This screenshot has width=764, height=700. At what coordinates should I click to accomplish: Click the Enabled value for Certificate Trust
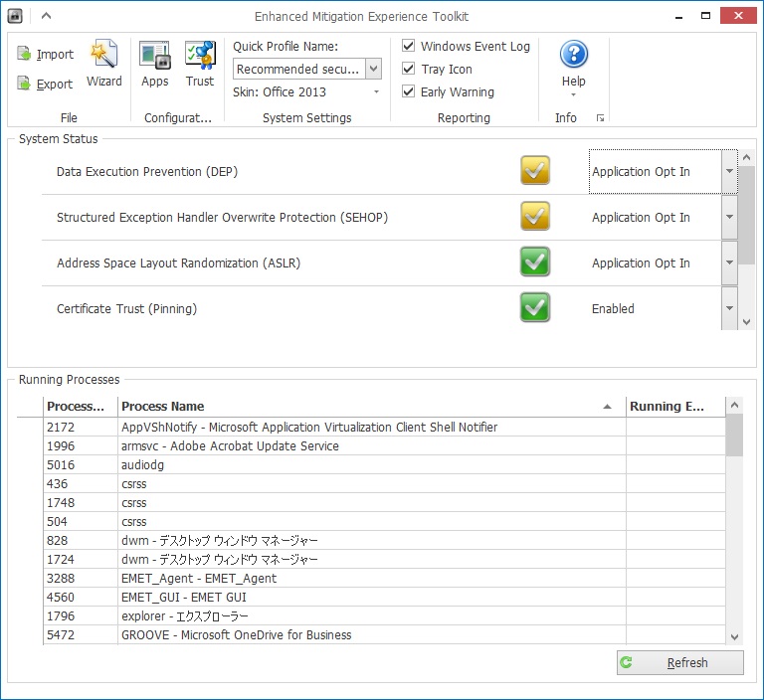pyautogui.click(x=613, y=309)
